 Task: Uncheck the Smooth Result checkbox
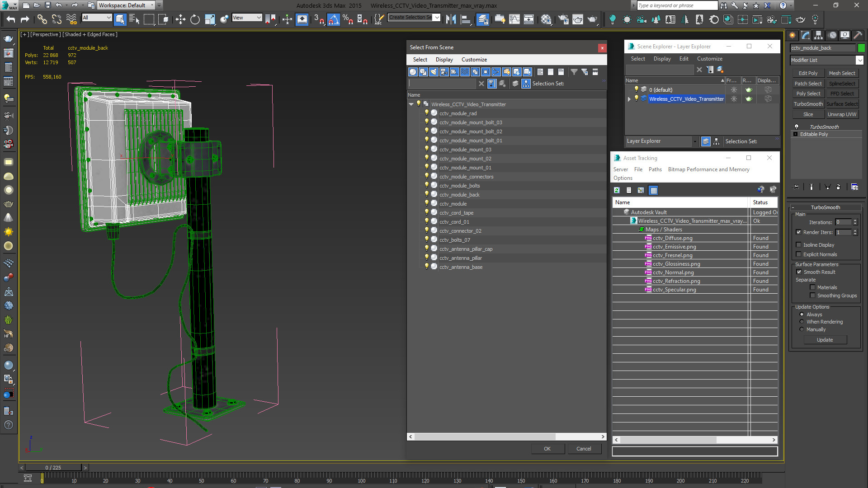[x=799, y=272]
